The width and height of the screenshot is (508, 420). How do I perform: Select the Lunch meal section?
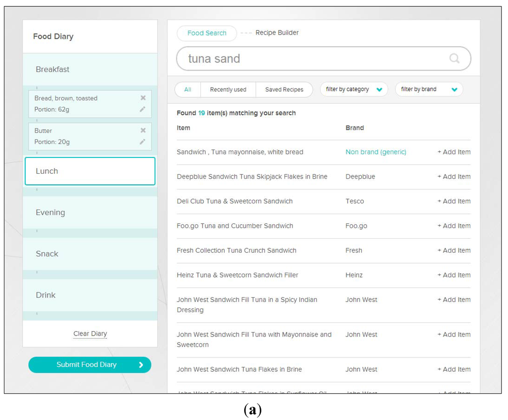point(90,171)
